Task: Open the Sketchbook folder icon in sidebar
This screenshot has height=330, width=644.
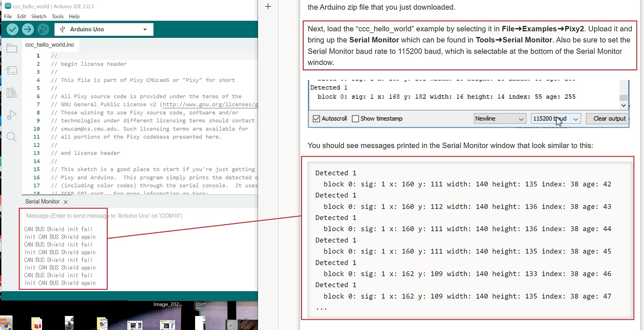Action: 12,48
